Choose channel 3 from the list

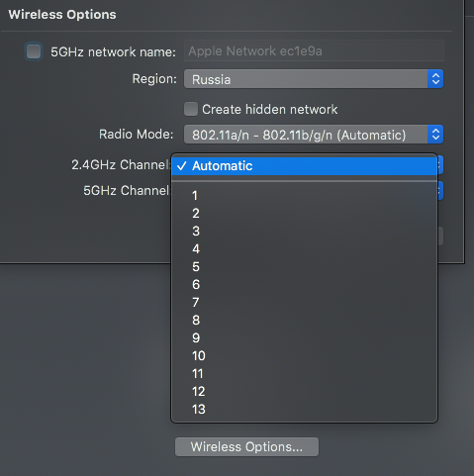(305, 232)
